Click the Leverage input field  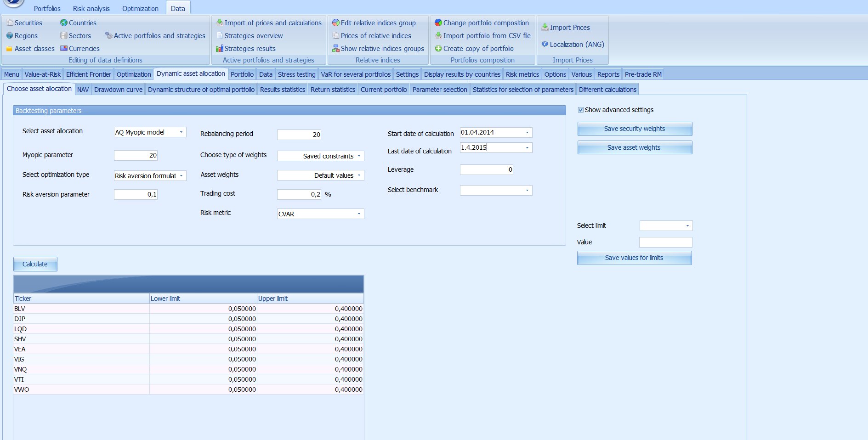487,169
